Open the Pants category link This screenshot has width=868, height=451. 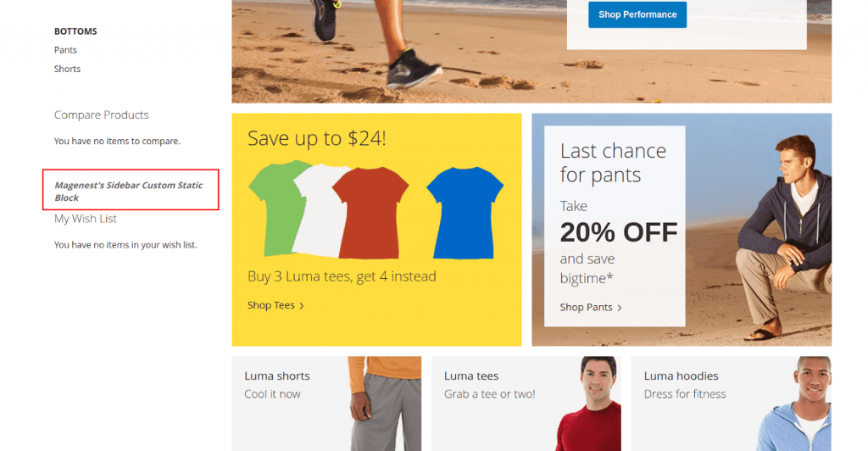pyautogui.click(x=65, y=50)
